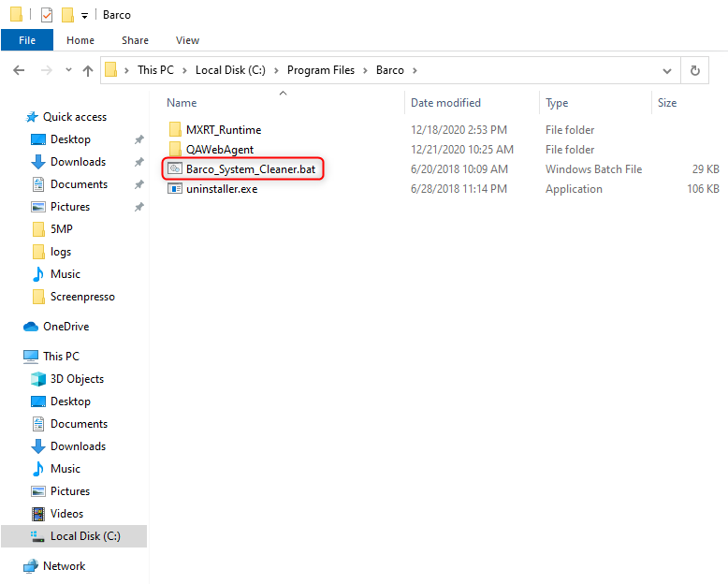Refresh the Barco folder view
Image resolution: width=728 pixels, height=584 pixels.
click(695, 70)
